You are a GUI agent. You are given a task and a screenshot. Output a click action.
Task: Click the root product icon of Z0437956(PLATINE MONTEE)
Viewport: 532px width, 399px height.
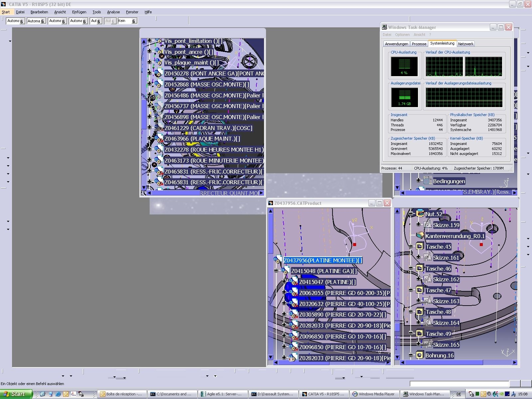tap(278, 260)
